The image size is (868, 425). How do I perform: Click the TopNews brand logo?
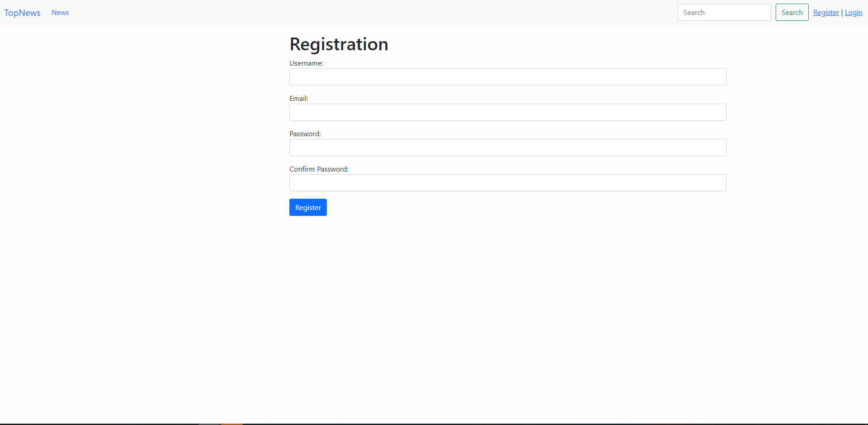(x=22, y=12)
